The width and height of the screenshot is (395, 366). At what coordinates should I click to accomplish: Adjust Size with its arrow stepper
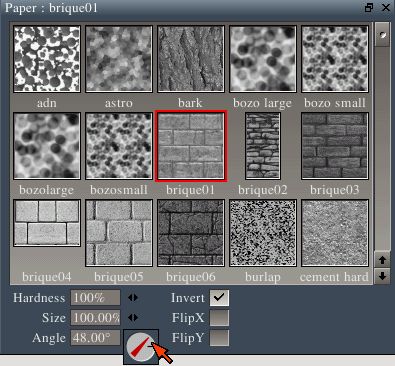click(x=133, y=318)
